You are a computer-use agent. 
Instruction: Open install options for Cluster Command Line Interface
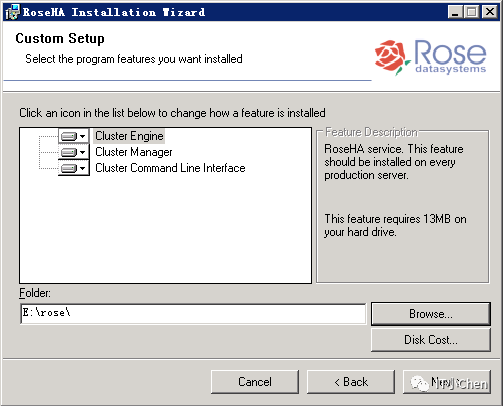pyautogui.click(x=74, y=168)
